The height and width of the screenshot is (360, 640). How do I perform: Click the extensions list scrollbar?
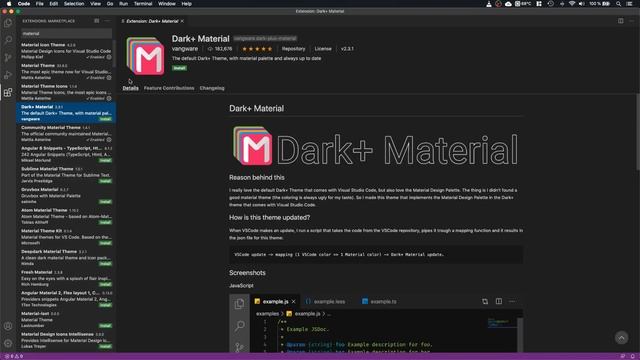coord(115,53)
